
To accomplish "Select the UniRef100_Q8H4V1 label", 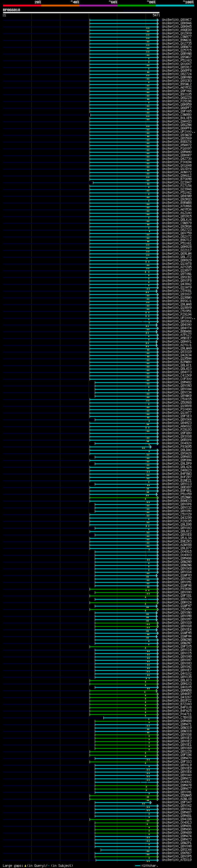I will pos(177,342).
